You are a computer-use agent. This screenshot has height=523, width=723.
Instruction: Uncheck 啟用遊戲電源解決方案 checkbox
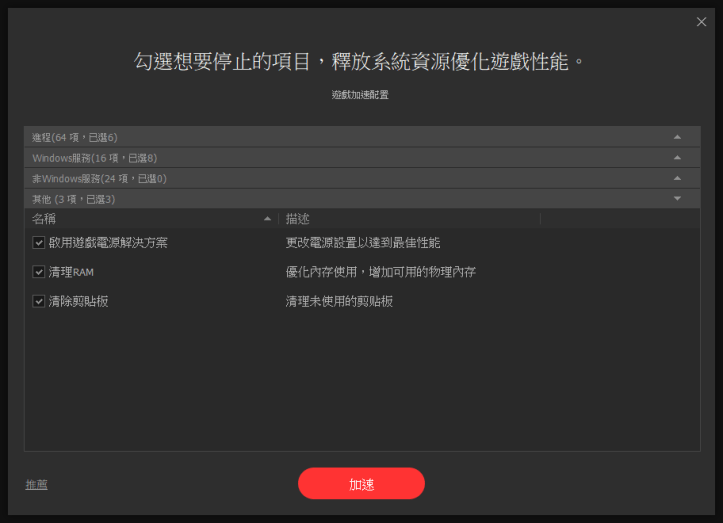pos(39,243)
